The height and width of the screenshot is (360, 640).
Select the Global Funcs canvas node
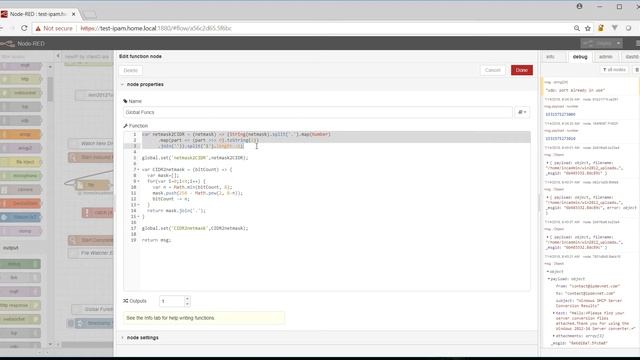(93, 309)
